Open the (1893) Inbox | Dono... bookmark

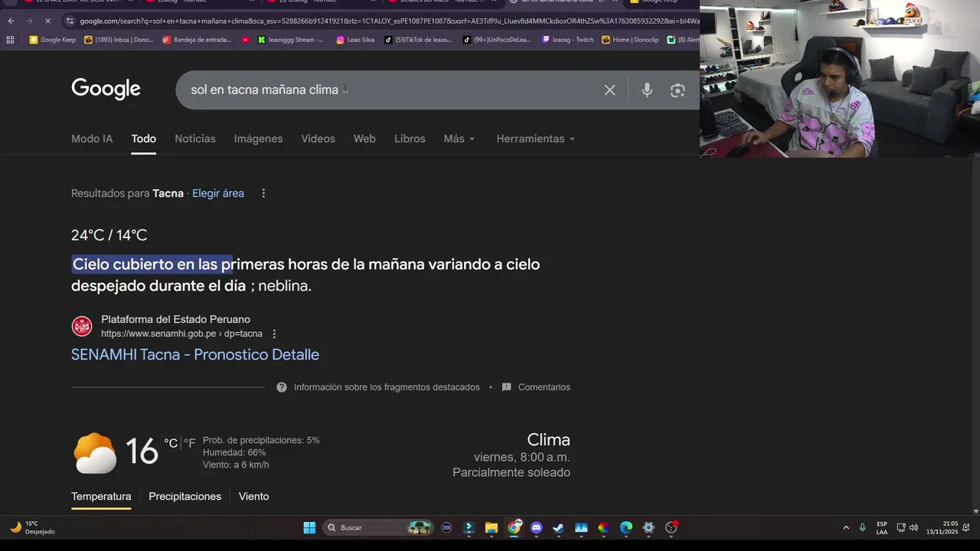[x=118, y=40]
